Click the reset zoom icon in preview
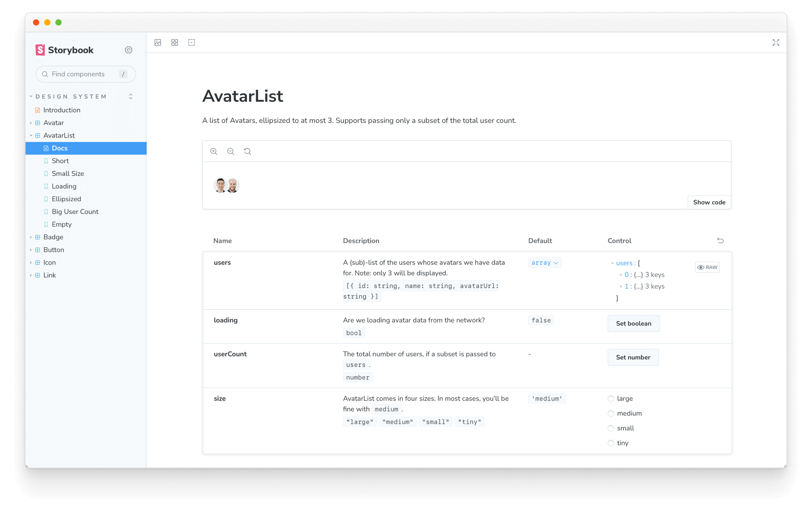This screenshot has width=812, height=512. tap(248, 151)
